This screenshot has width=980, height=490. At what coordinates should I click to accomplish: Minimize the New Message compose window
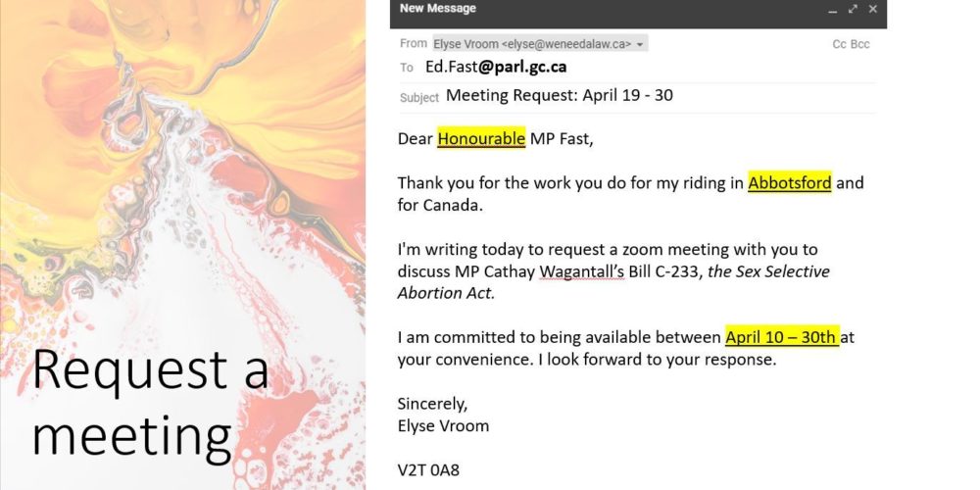pos(833,10)
